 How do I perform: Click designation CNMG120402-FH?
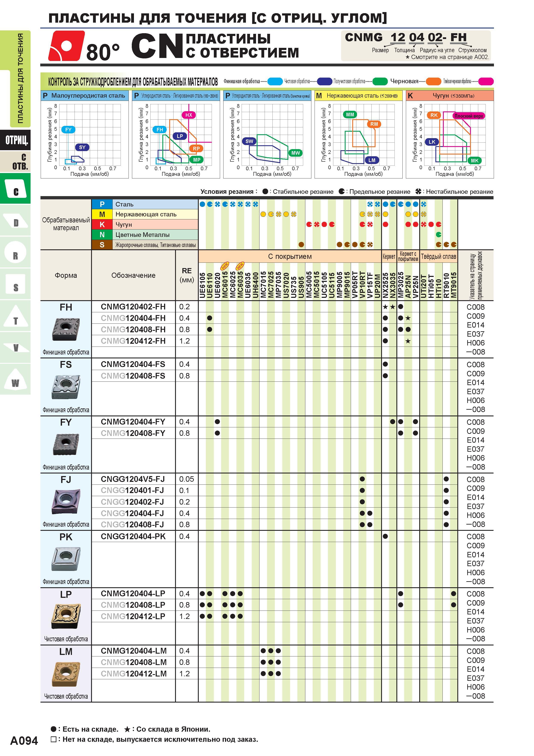click(133, 307)
